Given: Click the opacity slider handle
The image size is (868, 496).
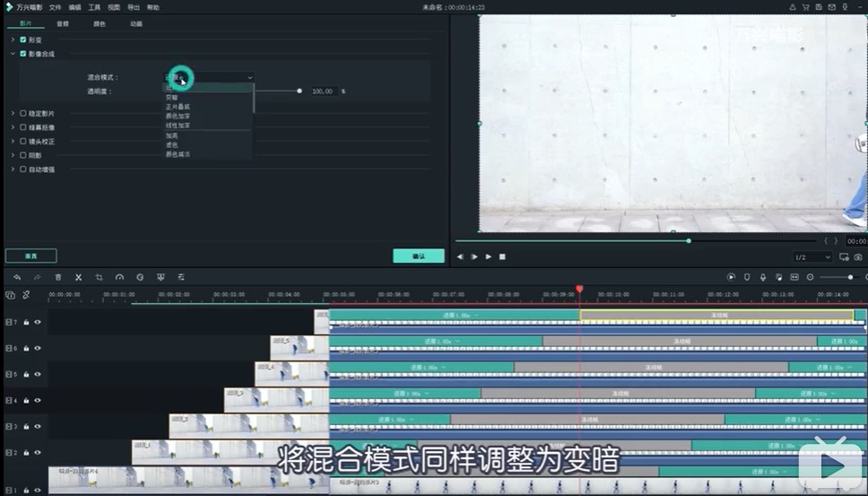Looking at the screenshot, I should pos(299,91).
